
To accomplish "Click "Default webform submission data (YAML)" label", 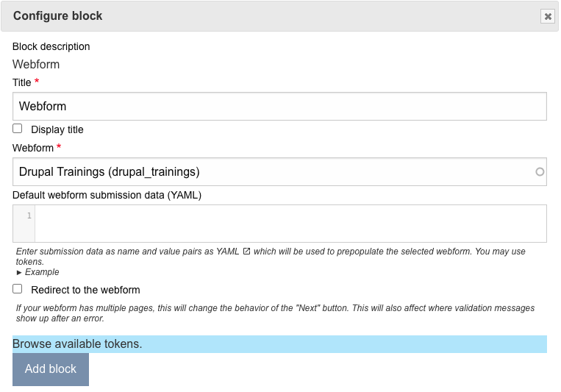I will [107, 195].
